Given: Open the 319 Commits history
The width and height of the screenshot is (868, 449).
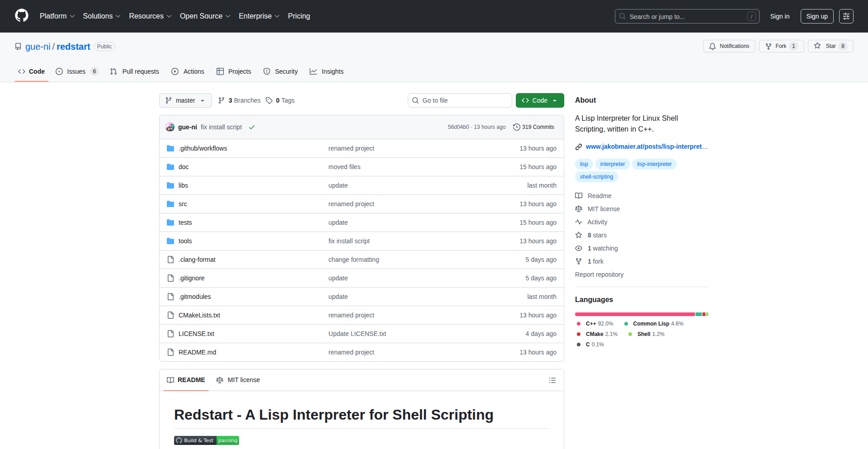Looking at the screenshot, I should (533, 127).
